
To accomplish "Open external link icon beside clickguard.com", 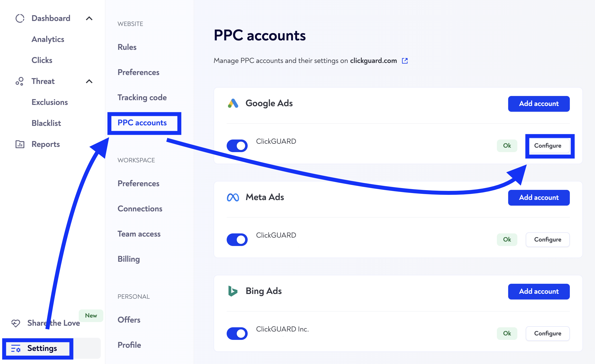I will [405, 61].
